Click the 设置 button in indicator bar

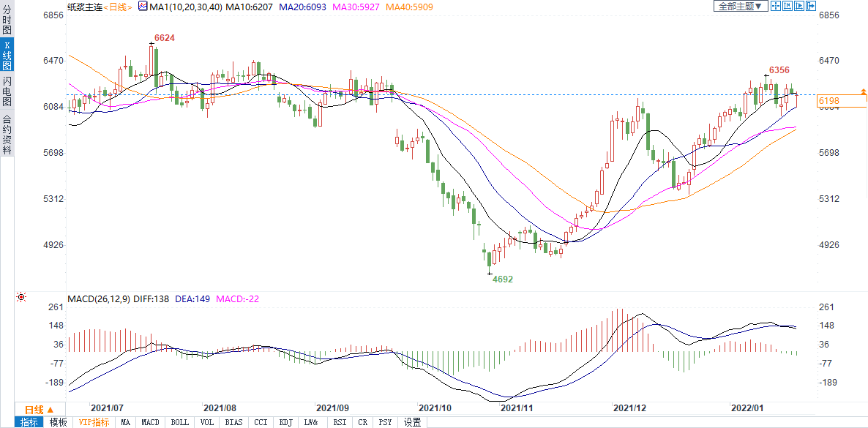coord(413,422)
